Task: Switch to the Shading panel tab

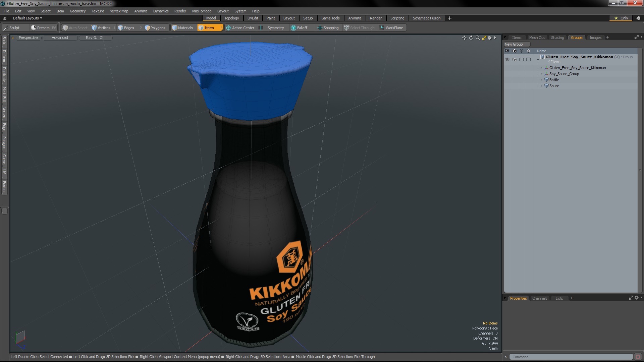Action: [x=557, y=38]
